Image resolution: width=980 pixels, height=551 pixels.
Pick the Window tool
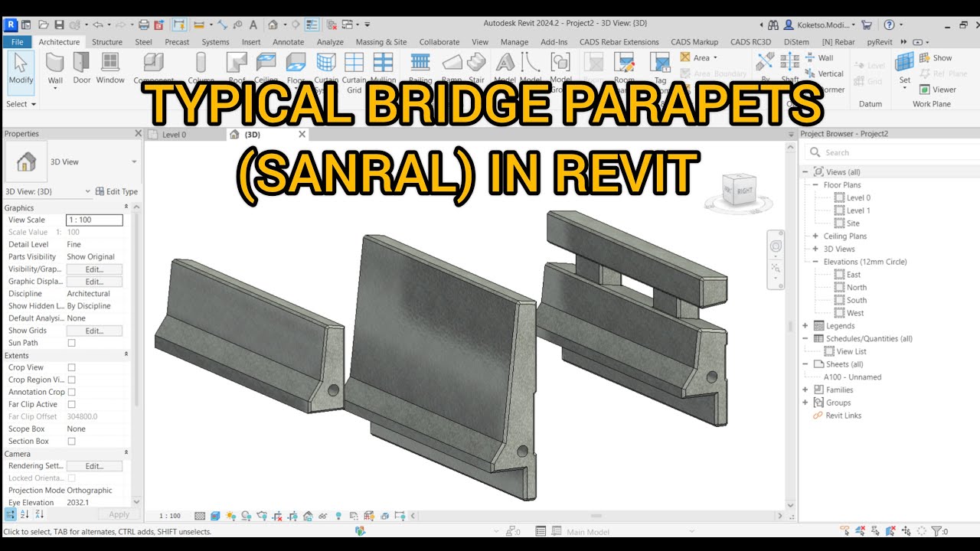click(110, 67)
